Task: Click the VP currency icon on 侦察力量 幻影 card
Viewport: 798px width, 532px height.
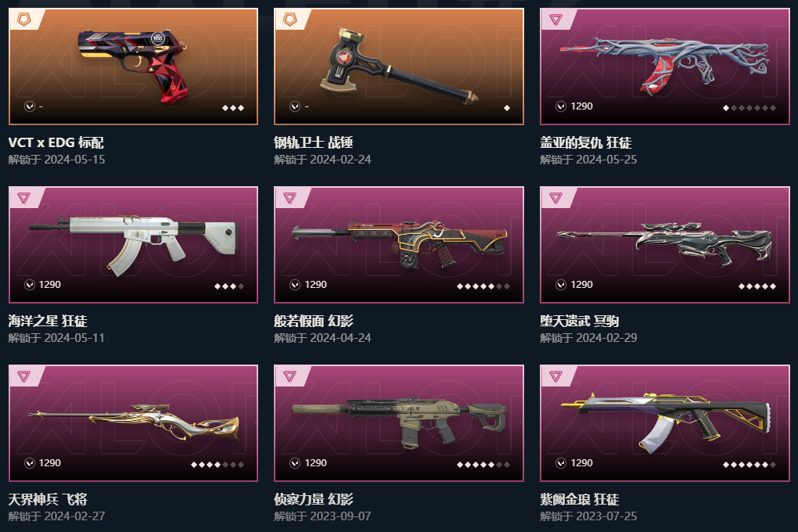Action: pos(295,463)
